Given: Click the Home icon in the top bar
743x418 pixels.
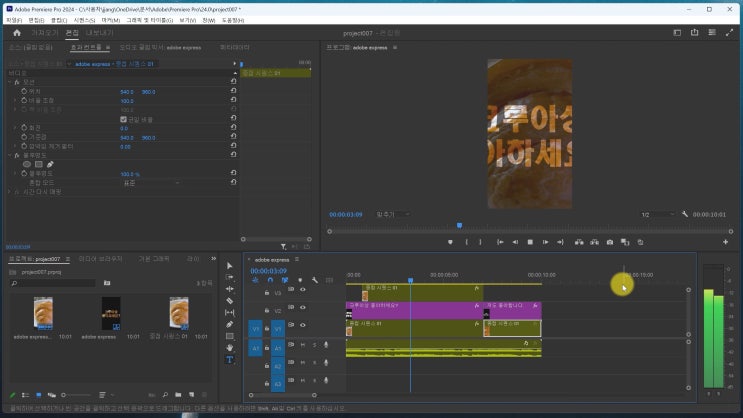Looking at the screenshot, I should [16, 32].
